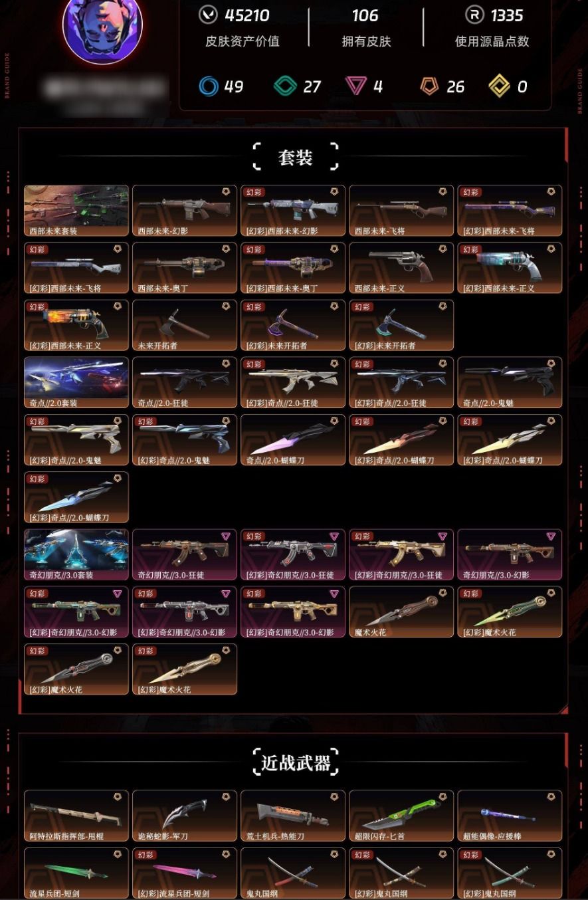Click the R icon beside 1335
This screenshot has height=900, width=588.
(x=474, y=15)
